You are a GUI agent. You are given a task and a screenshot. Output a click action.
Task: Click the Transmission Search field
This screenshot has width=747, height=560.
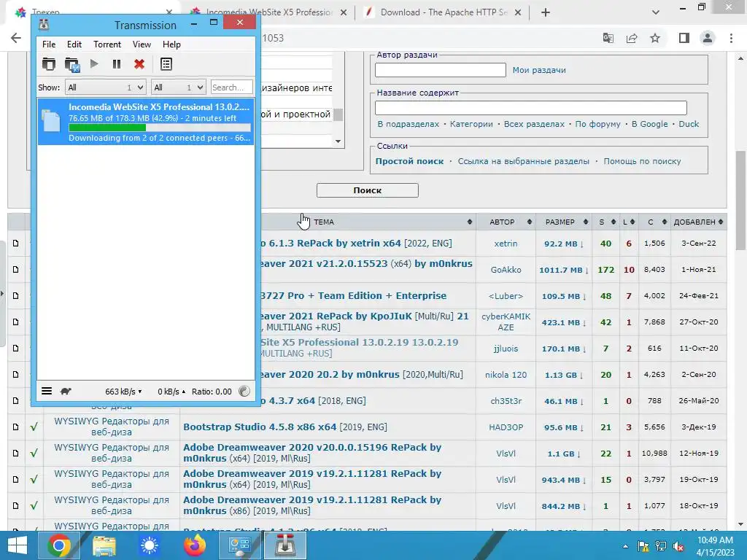click(231, 87)
